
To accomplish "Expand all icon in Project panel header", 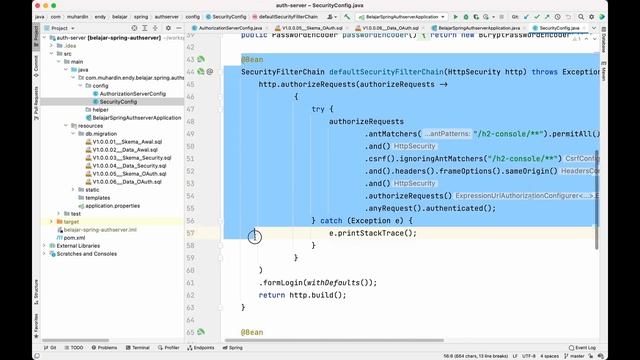I will [144, 28].
